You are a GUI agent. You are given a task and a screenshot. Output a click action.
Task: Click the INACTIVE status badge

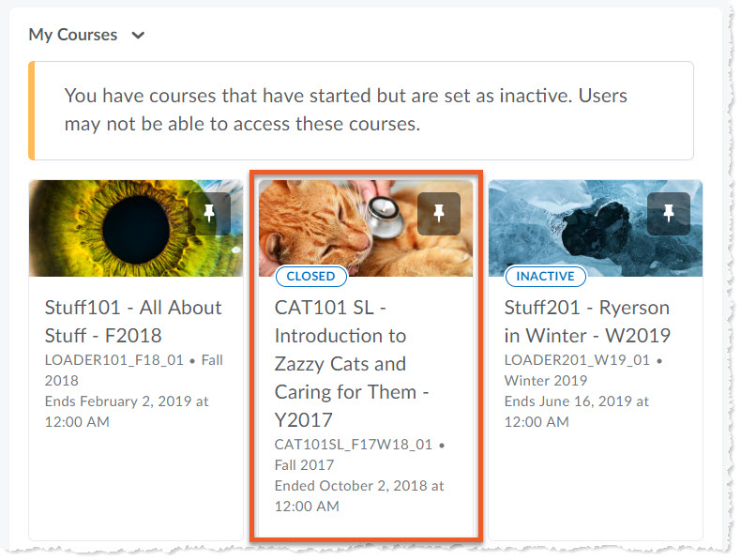tap(545, 277)
